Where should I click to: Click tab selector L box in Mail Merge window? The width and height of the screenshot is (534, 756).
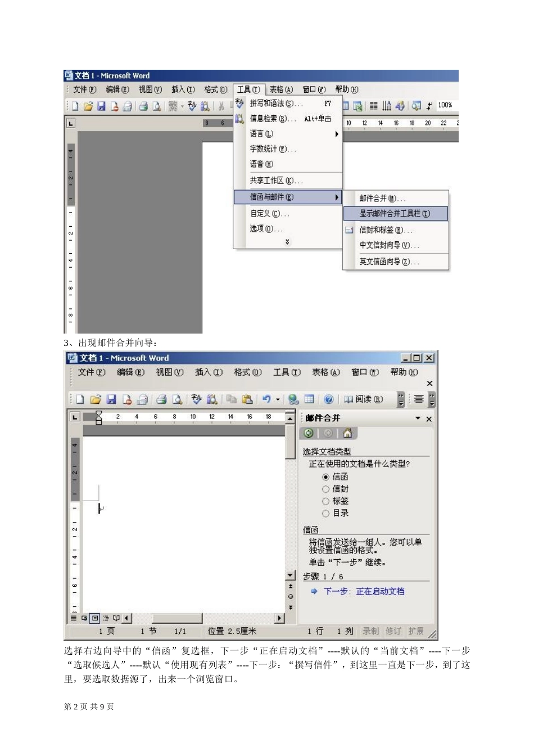click(x=75, y=417)
